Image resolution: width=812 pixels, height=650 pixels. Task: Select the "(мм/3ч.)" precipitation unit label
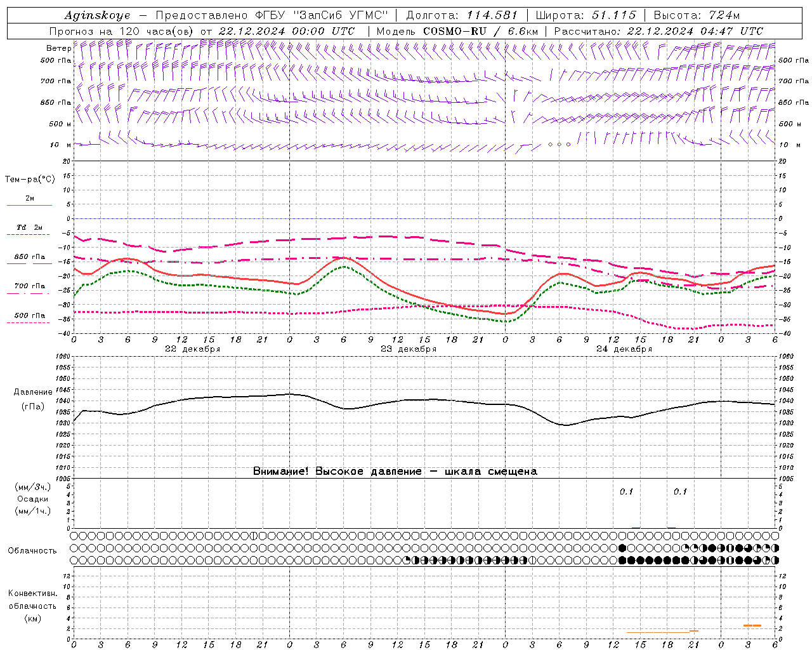(x=33, y=487)
